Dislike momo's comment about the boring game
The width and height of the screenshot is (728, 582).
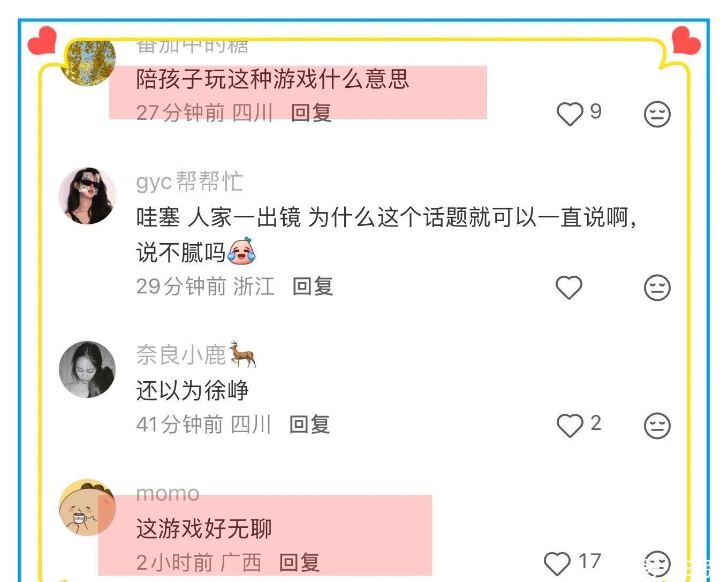(x=657, y=564)
